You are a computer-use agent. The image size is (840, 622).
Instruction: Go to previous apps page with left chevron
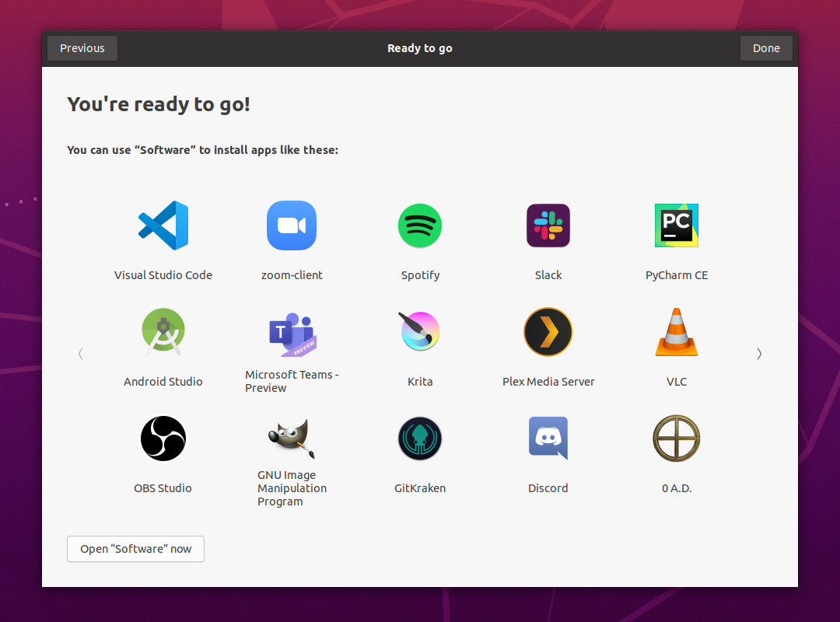pos(80,354)
